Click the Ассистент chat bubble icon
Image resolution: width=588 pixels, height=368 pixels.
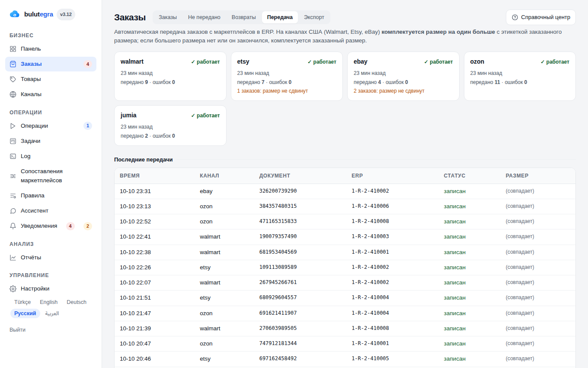(x=13, y=211)
